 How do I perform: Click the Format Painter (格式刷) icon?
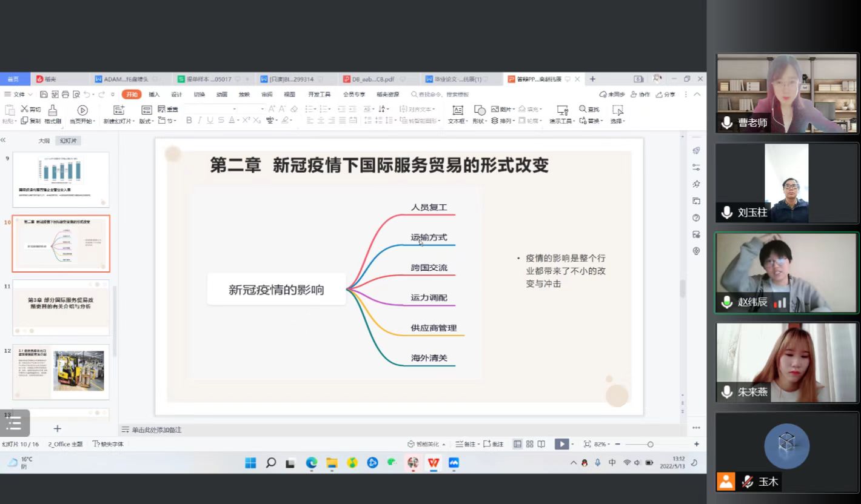tap(53, 110)
